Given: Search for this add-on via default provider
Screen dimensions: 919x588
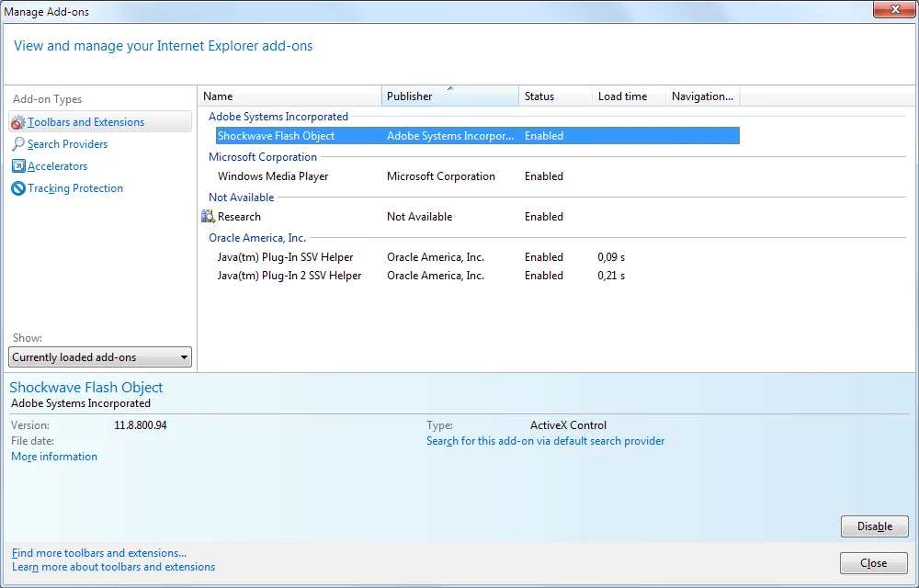Looking at the screenshot, I should (546, 441).
